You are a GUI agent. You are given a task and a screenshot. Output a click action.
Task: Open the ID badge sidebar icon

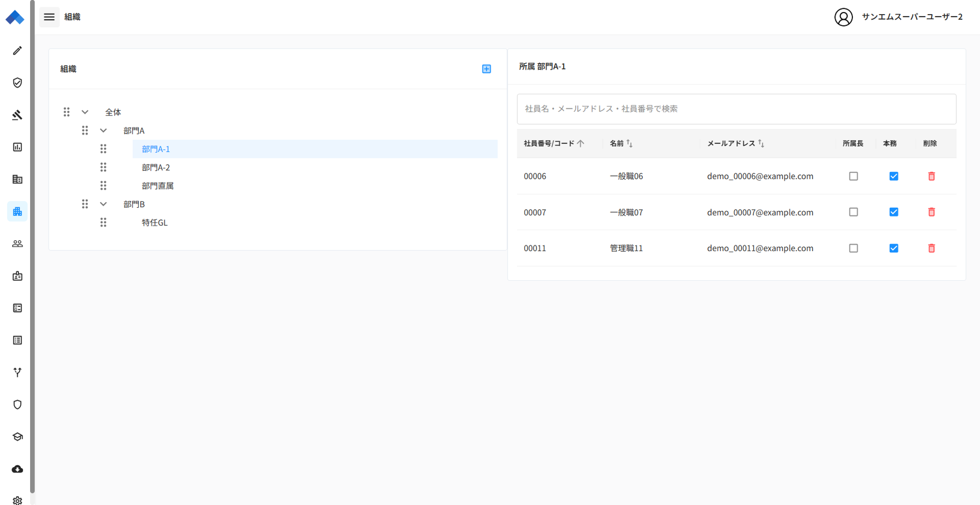point(17,276)
